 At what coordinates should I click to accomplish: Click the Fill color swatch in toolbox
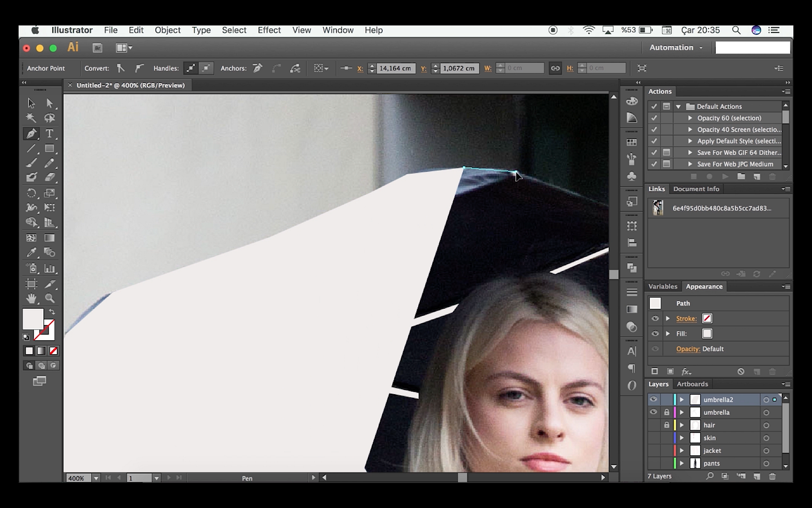click(32, 319)
